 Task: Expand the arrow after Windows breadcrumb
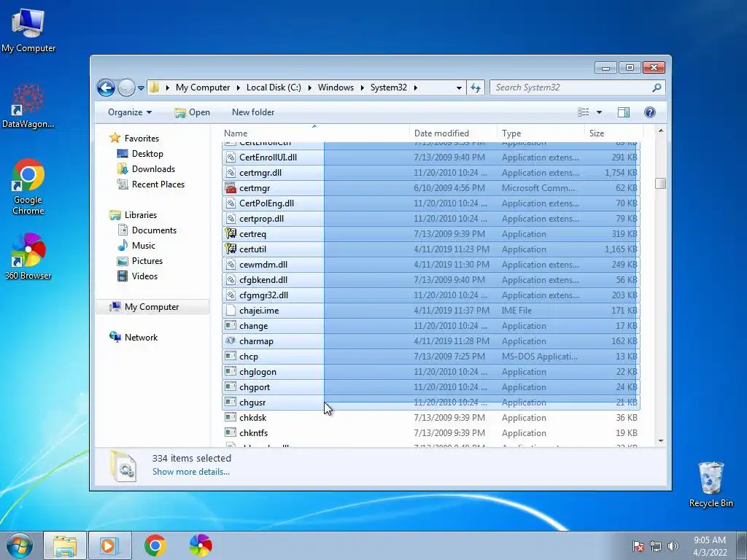click(362, 87)
